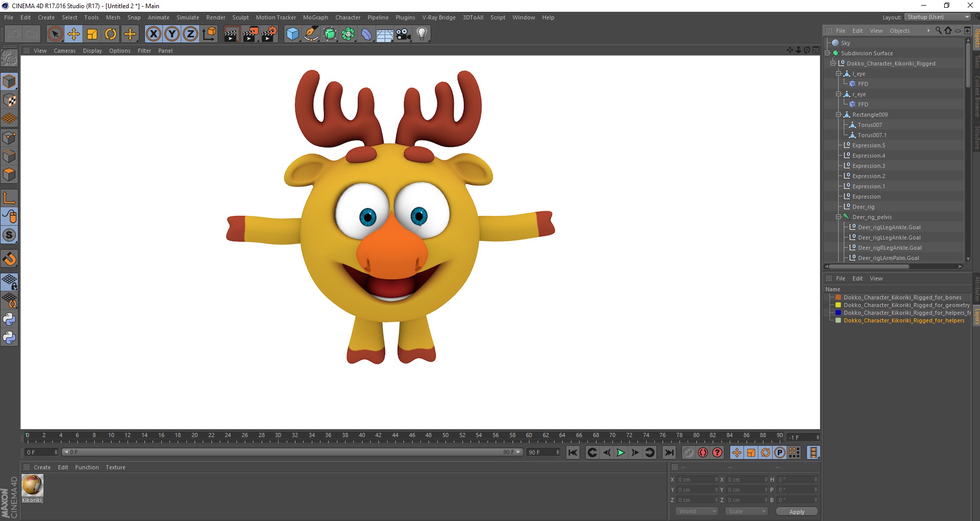Open the Layout dropdown

pos(938,17)
